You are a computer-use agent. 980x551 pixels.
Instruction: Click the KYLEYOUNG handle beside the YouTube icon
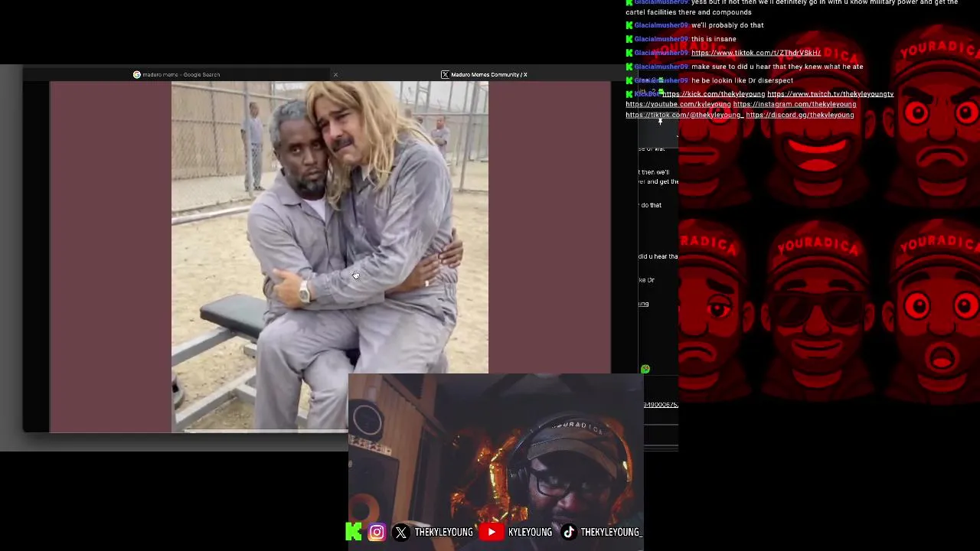(530, 532)
